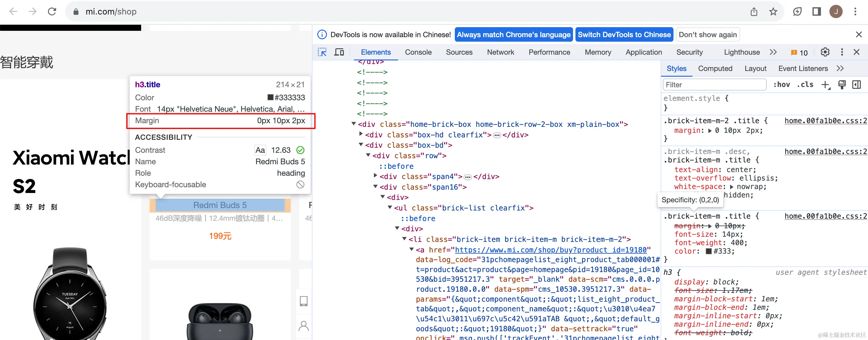Select the Layout sidebar tab
This screenshot has width=868, height=340.
(x=755, y=69)
